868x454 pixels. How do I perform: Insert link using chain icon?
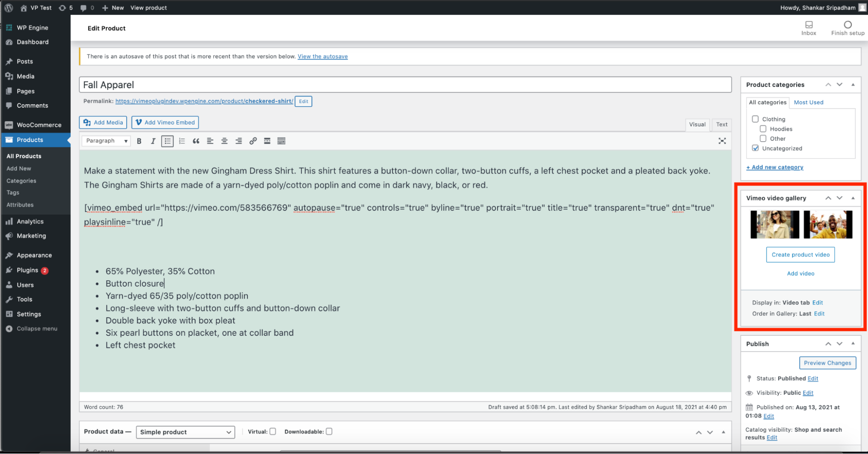pos(253,141)
